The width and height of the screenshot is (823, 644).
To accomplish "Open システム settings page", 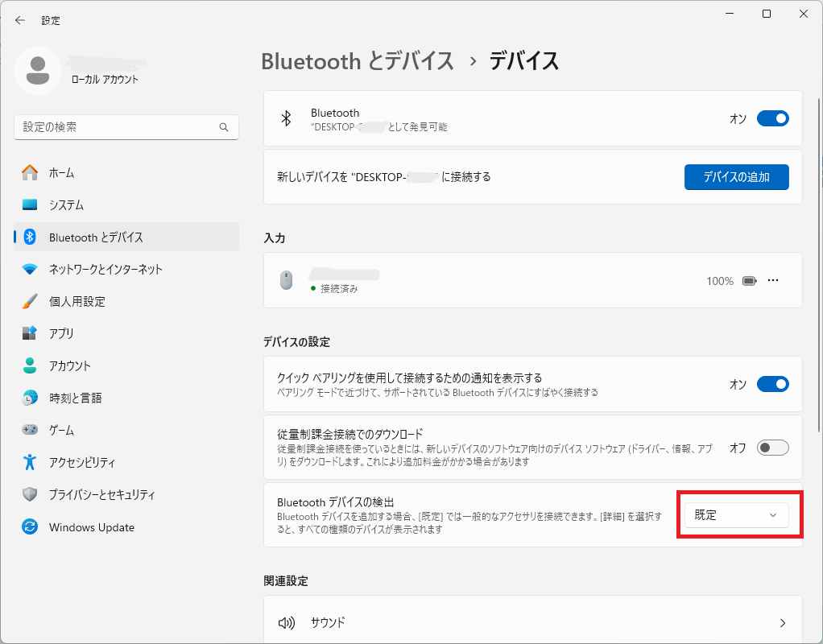I will tap(126, 204).
